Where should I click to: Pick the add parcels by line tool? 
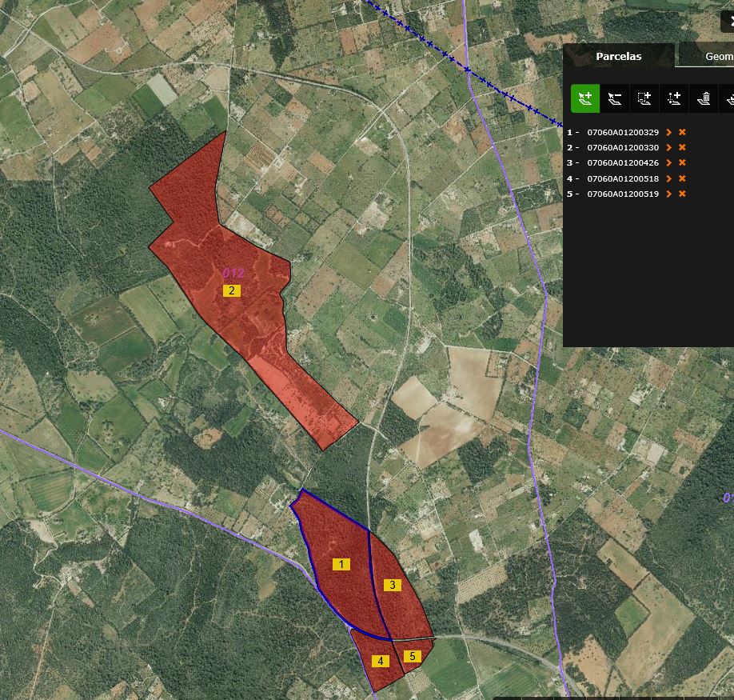coord(674,98)
